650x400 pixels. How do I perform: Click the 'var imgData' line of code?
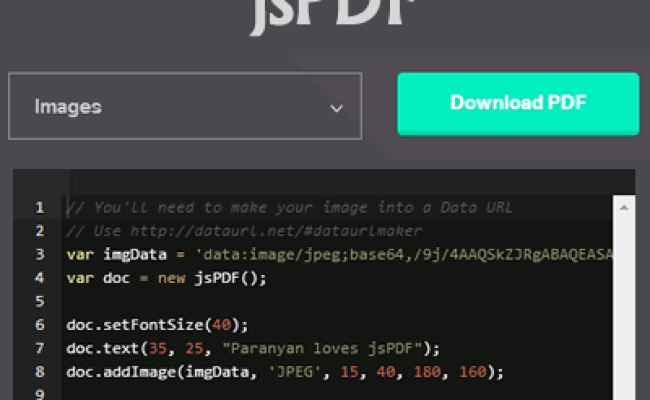tap(339, 254)
